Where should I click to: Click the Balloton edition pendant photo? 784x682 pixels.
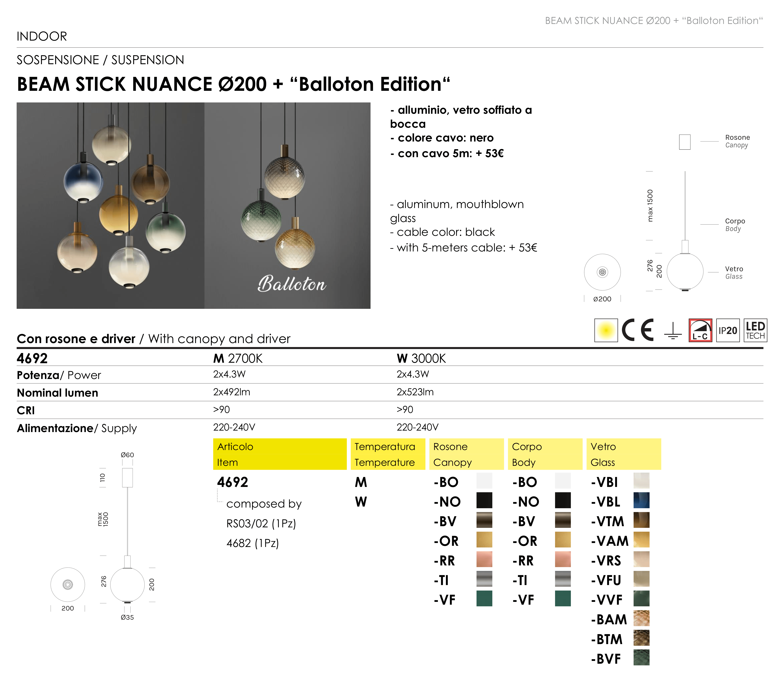(288, 206)
